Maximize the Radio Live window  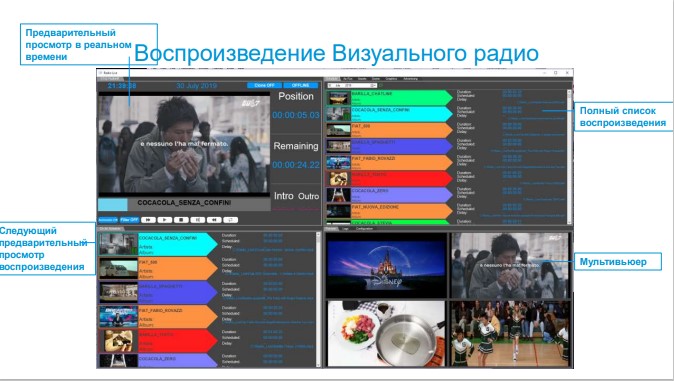tap(556, 73)
